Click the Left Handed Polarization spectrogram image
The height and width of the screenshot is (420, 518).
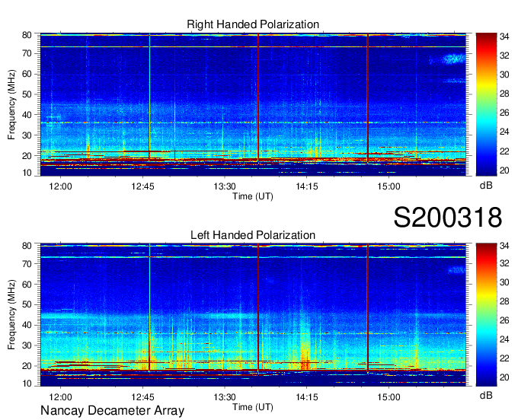253,315
